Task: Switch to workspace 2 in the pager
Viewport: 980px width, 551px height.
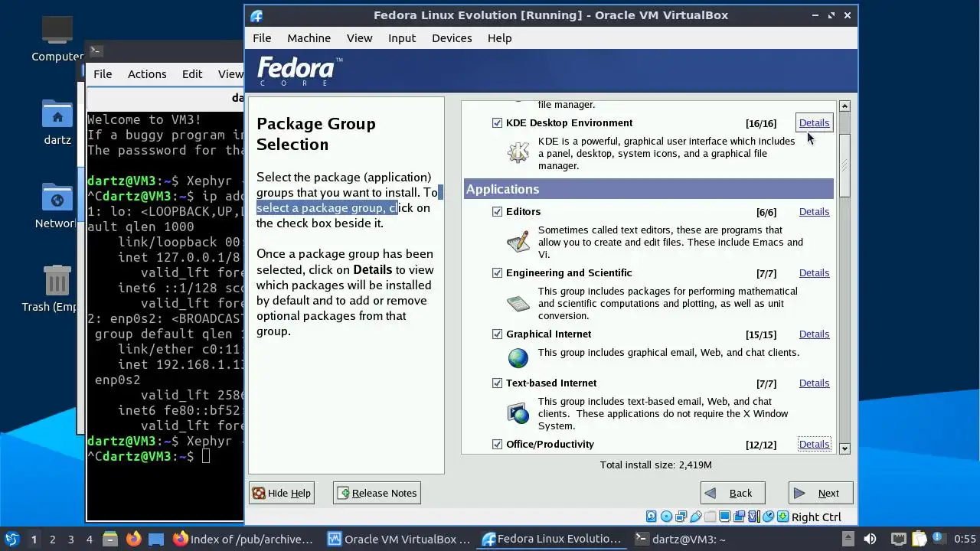Action: (x=52, y=540)
